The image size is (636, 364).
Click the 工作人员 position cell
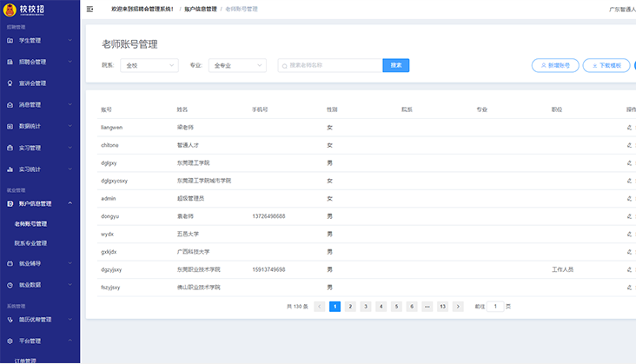[x=563, y=269]
